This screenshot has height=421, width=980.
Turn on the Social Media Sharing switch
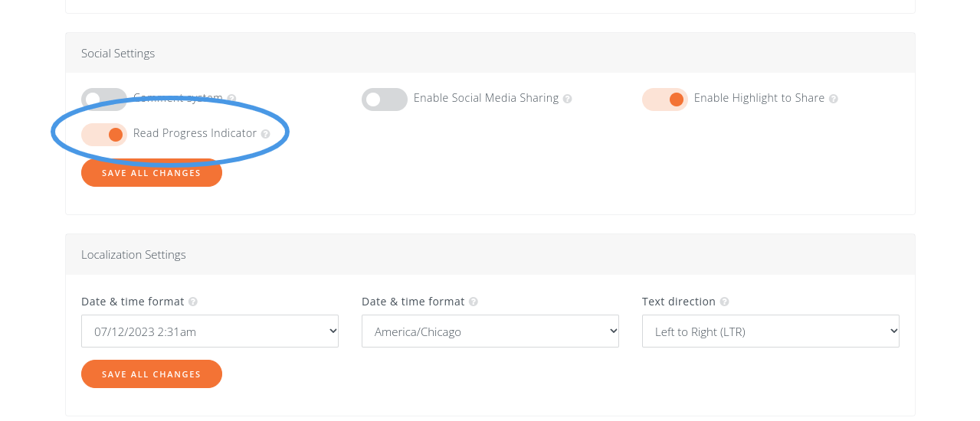coord(385,99)
